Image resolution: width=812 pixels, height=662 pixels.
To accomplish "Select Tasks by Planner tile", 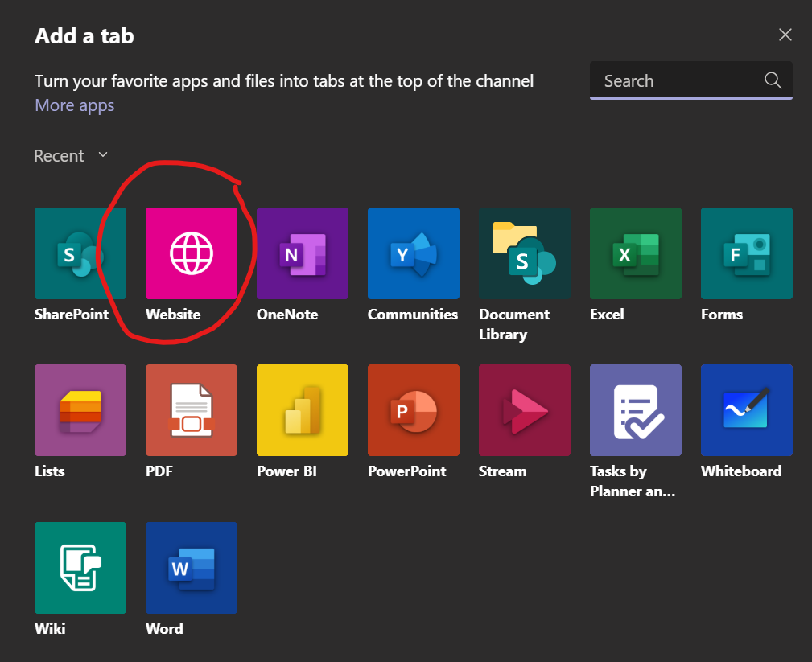I will 636,410.
